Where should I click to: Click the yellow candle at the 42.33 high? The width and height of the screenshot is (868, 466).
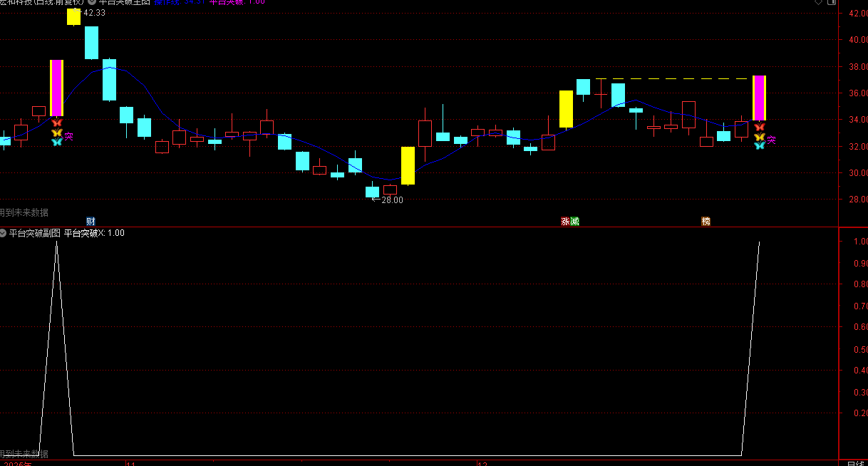point(74,17)
